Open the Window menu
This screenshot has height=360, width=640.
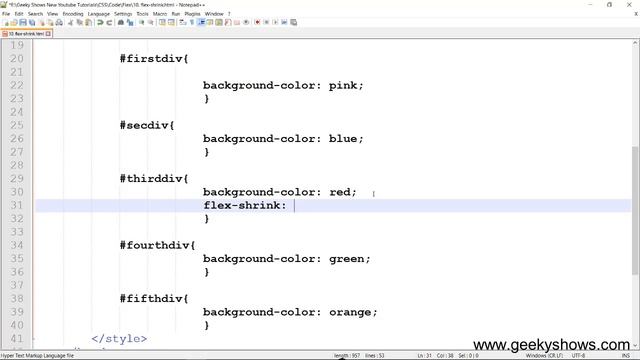[214, 14]
